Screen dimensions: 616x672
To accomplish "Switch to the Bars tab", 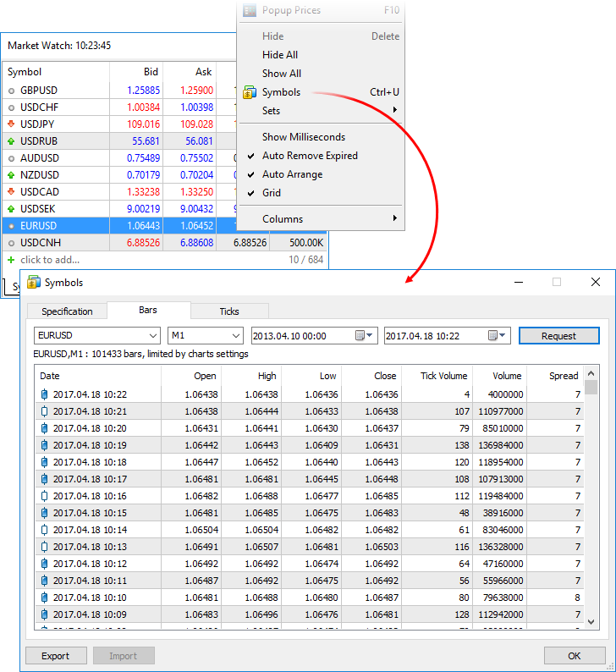I will pyautogui.click(x=148, y=310).
